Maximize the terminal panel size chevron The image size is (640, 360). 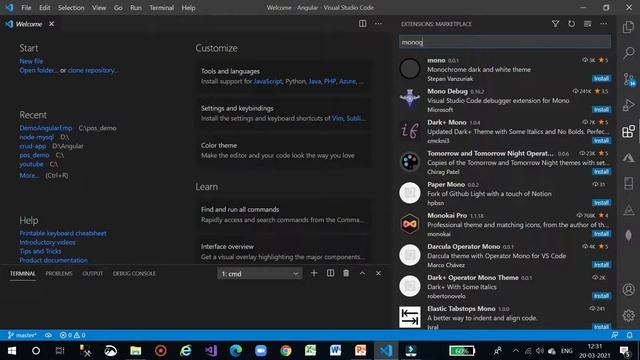tap(362, 273)
